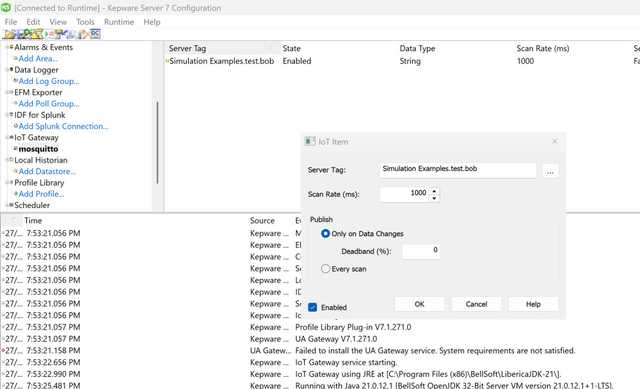
Task: Select log row 'IoT Gateway service starting.'
Action: (x=320, y=362)
